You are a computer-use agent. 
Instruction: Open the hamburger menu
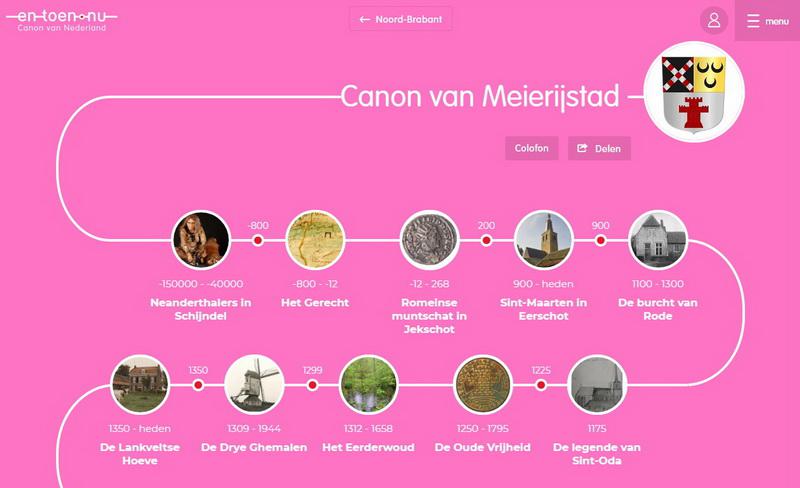click(767, 21)
